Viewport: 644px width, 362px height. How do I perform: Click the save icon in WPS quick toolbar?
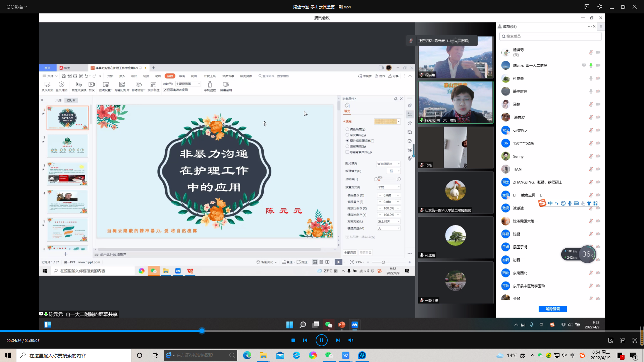pyautogui.click(x=63, y=76)
